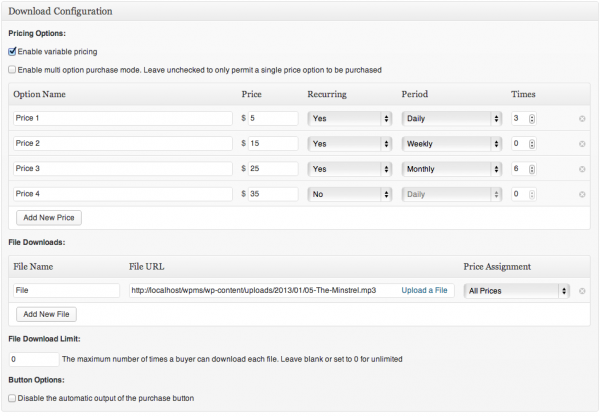This screenshot has width=600, height=416.
Task: Open the Recurring dropdown for Price 1
Action: point(349,119)
